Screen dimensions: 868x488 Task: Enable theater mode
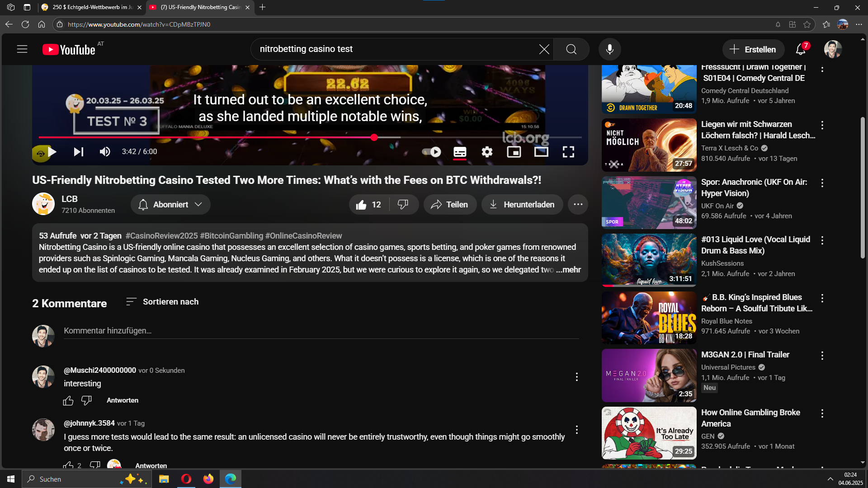541,152
